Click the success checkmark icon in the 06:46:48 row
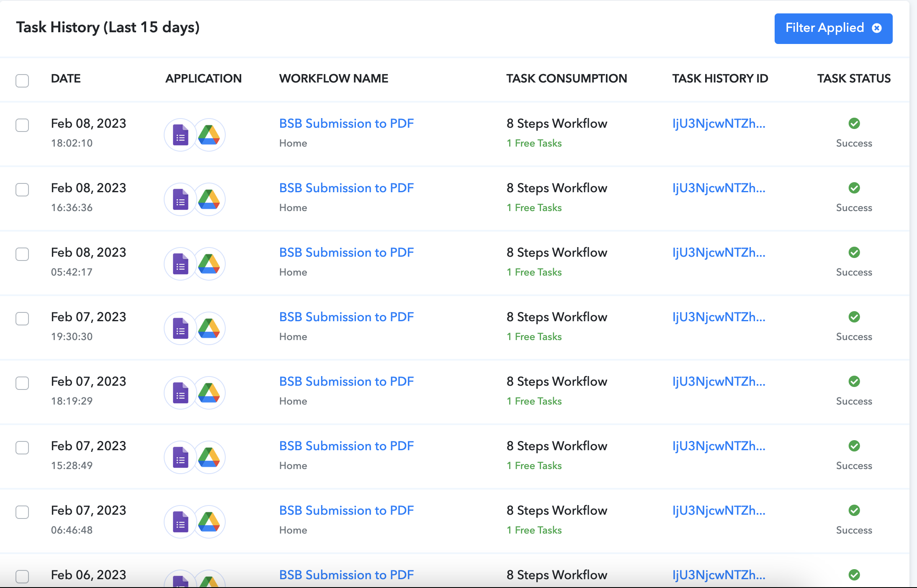This screenshot has width=917, height=588. (854, 511)
